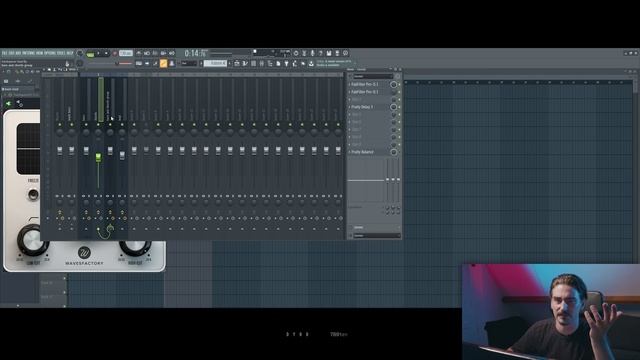
Task: Click the LOW CUT knob on Wavesfactory plugin
Action: tap(32, 241)
